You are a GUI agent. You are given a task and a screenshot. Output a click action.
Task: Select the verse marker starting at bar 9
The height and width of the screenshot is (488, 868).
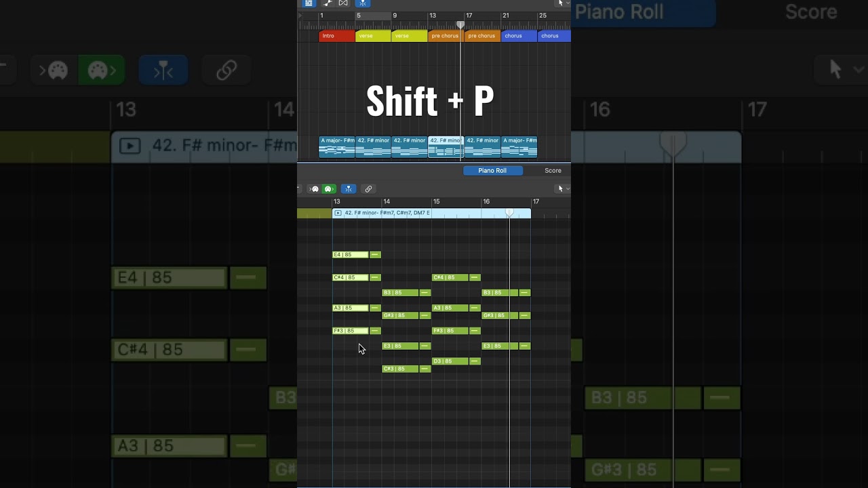[410, 36]
